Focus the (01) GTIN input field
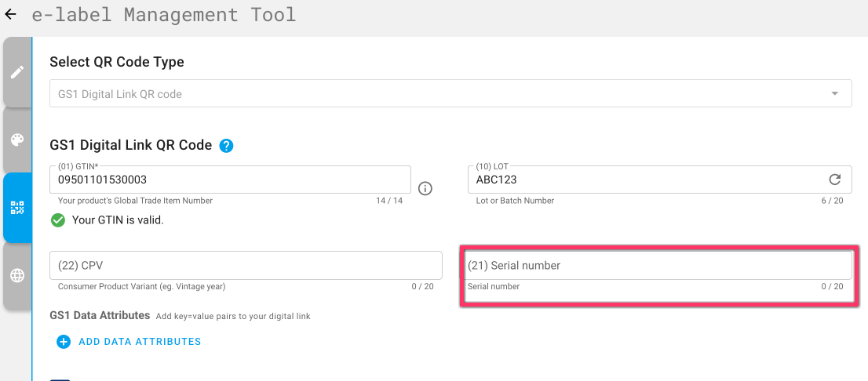The image size is (868, 381). (x=230, y=180)
